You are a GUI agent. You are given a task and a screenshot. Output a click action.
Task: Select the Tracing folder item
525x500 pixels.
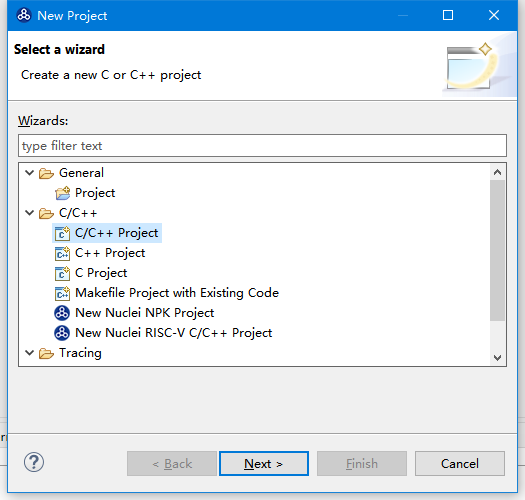[x=80, y=353]
